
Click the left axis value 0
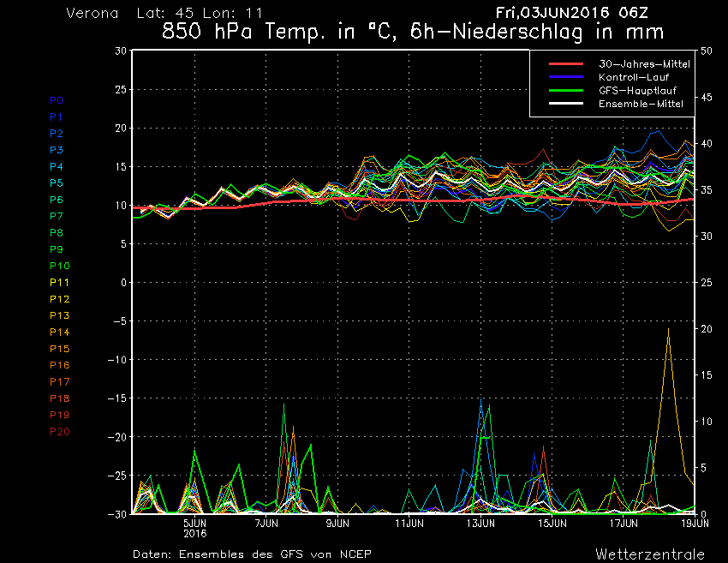[x=123, y=283]
